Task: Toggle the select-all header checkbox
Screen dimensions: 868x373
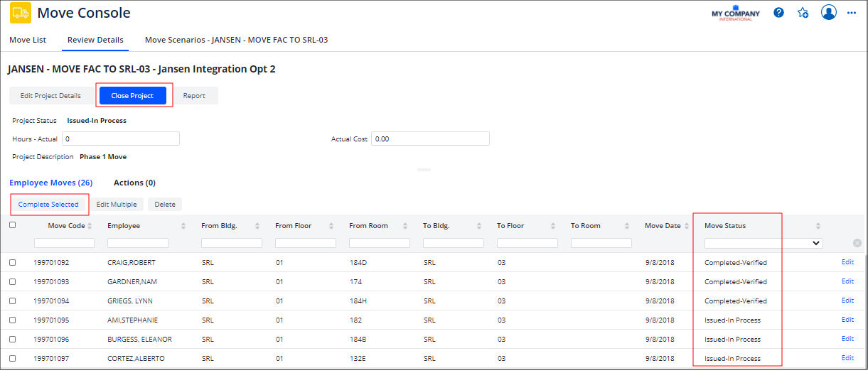Action: click(x=12, y=225)
